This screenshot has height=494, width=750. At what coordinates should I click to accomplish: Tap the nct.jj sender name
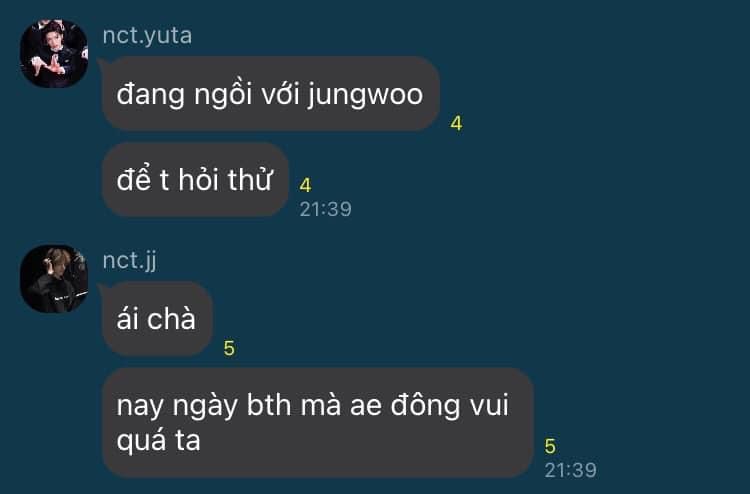(x=130, y=261)
